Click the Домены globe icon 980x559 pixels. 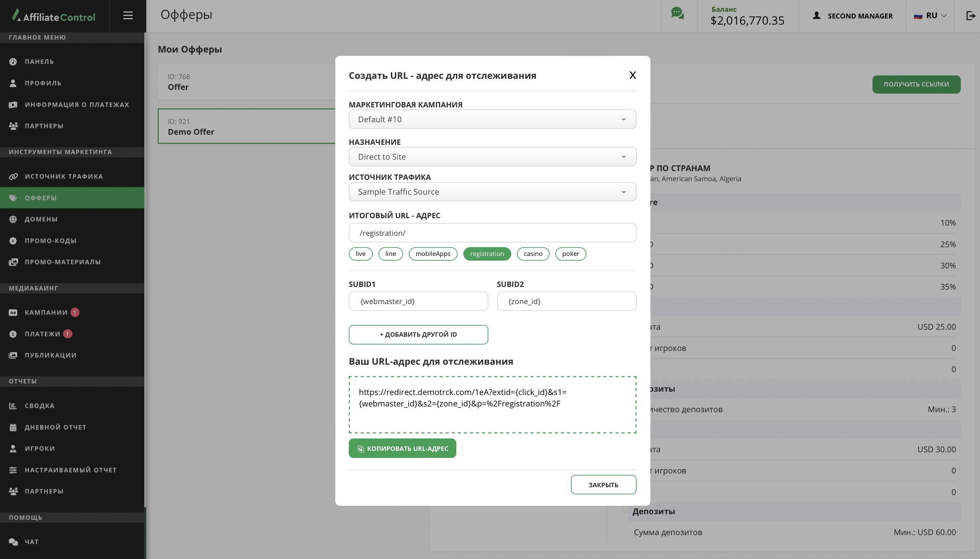[13, 219]
